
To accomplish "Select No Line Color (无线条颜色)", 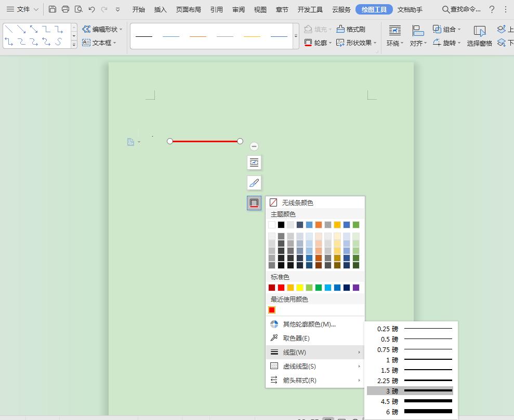I will click(x=297, y=202).
